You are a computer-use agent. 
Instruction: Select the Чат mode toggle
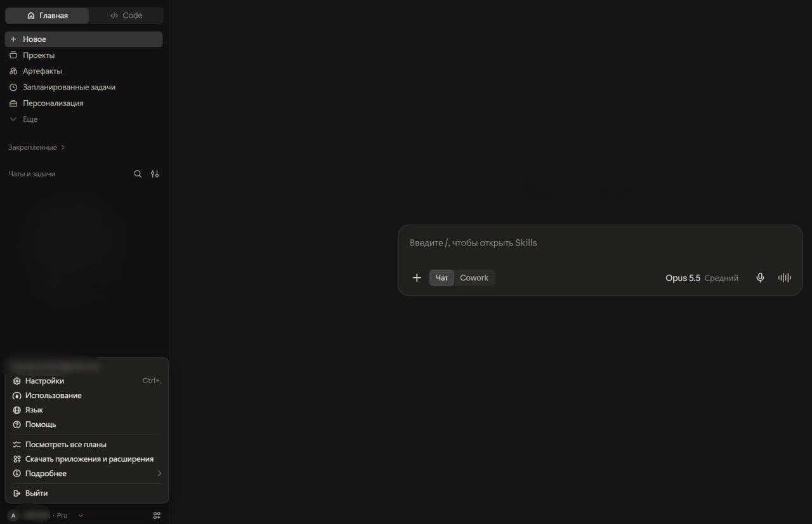[x=442, y=278]
